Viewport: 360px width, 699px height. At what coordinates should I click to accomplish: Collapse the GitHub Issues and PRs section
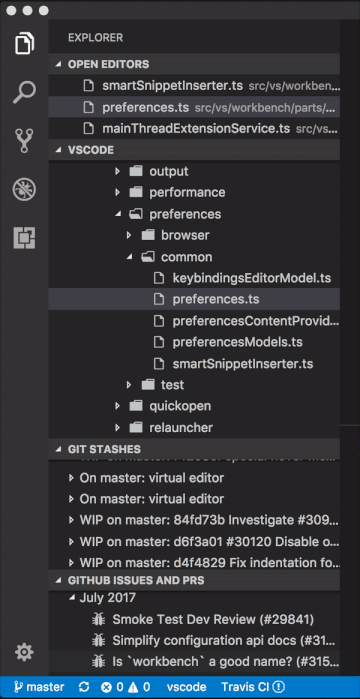pos(194,580)
